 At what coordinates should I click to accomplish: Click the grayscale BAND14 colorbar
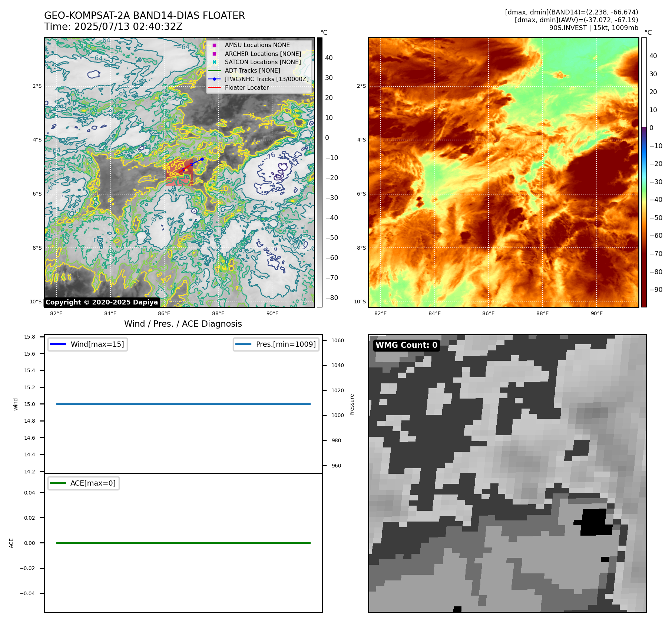pos(320,172)
